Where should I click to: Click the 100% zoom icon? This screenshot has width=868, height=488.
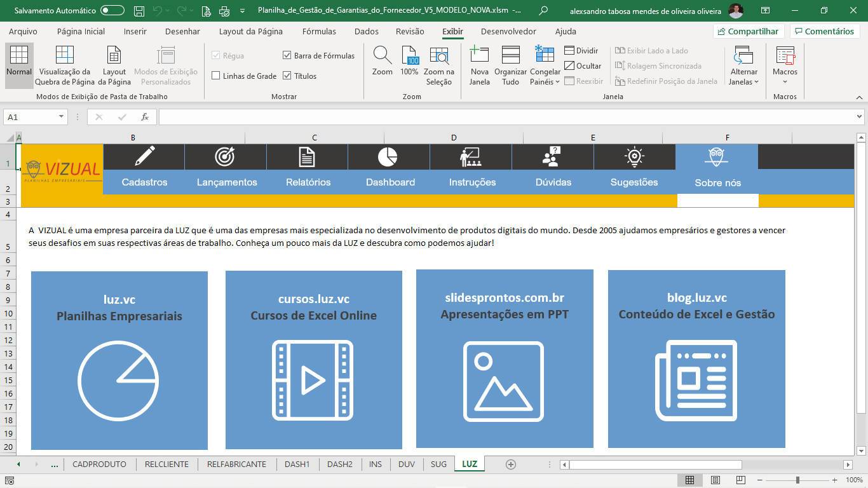coord(409,56)
